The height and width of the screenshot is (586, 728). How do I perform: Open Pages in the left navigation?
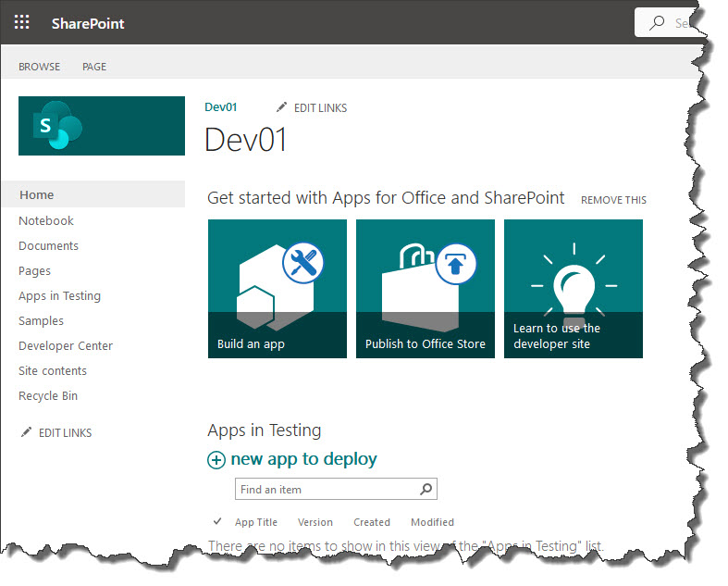coord(34,271)
